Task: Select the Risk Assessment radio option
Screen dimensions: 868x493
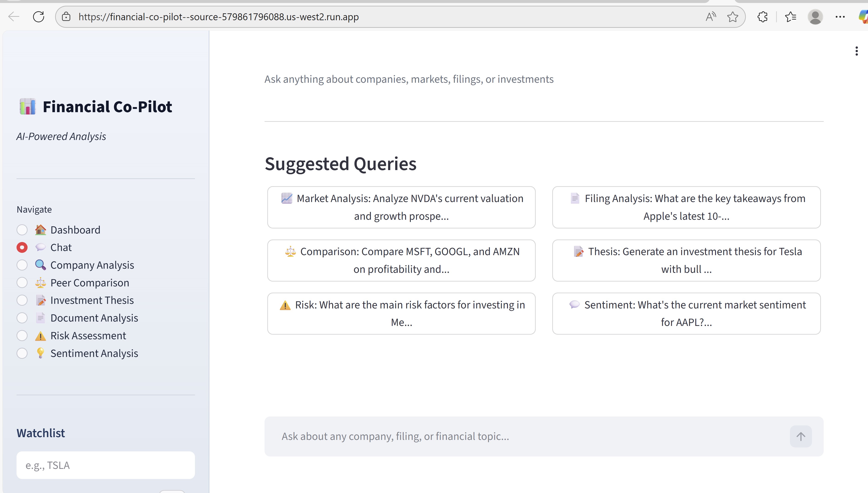Action: pyautogui.click(x=22, y=336)
